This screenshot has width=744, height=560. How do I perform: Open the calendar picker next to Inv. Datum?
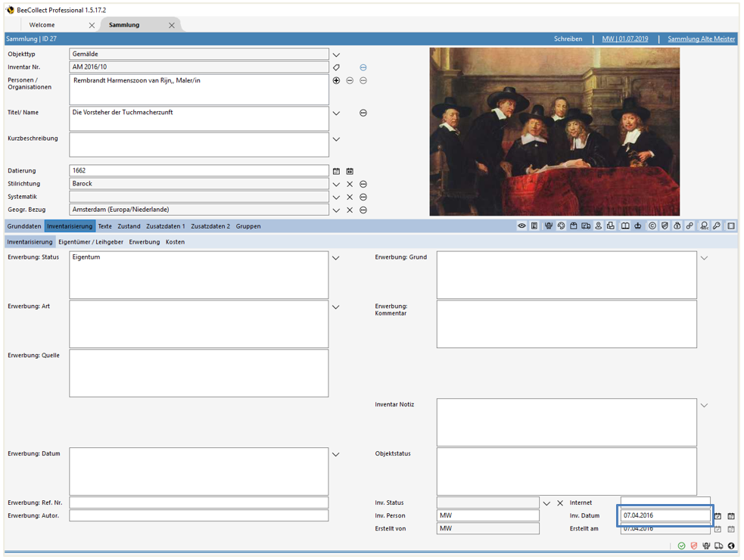tap(731, 515)
